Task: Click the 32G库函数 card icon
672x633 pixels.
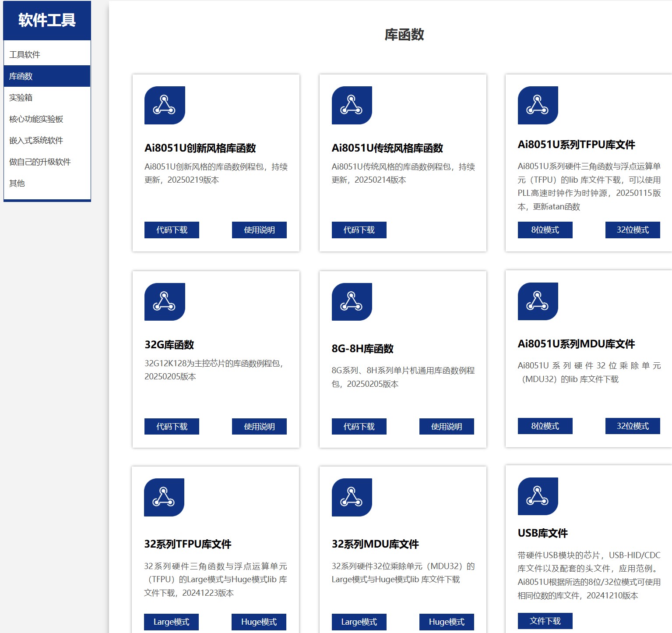Action: click(x=165, y=302)
